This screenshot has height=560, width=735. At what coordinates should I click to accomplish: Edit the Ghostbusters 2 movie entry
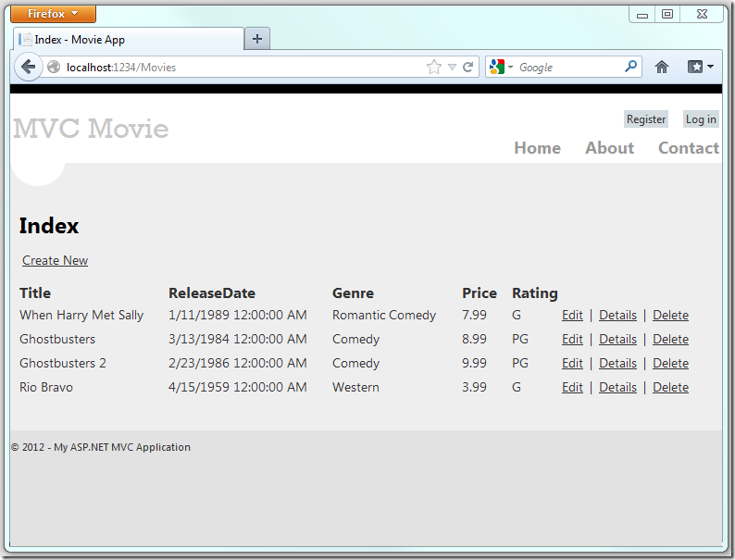(572, 363)
